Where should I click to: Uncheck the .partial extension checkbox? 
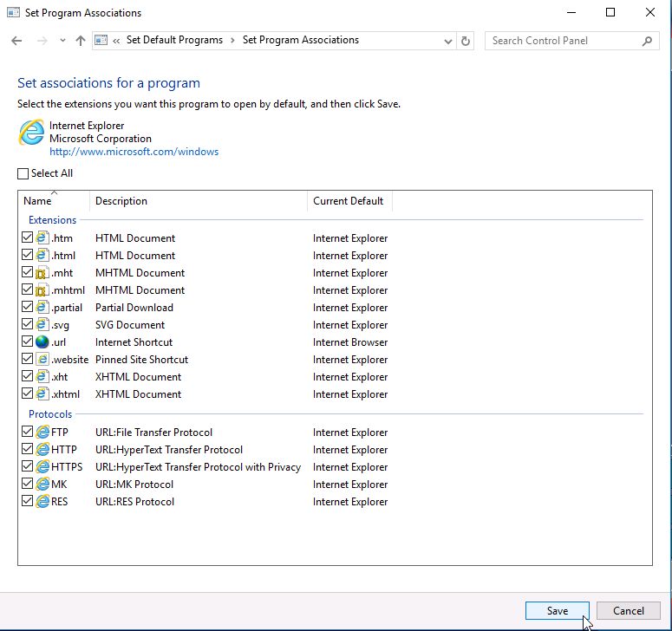tap(28, 307)
